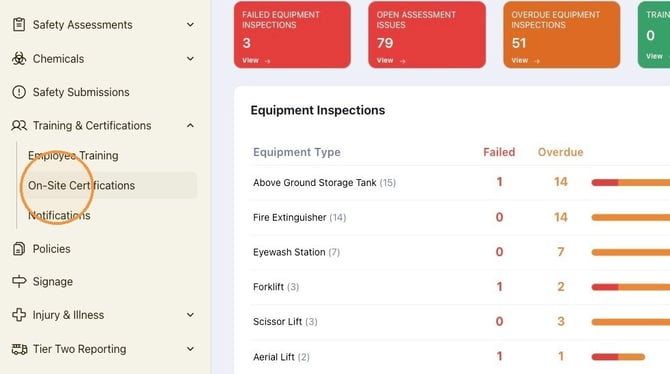The width and height of the screenshot is (670, 374).
Task: Click the Tier Two Reporting truck icon
Action: pyautogui.click(x=19, y=349)
